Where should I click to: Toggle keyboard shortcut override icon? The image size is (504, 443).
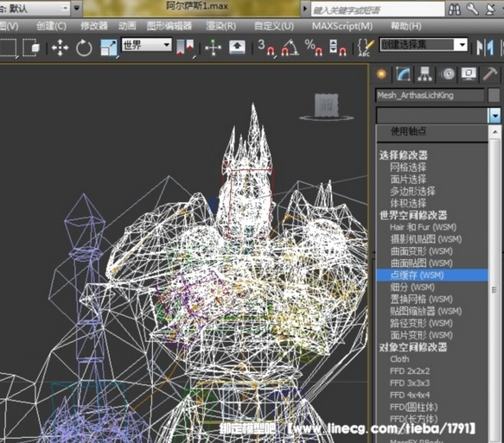click(x=237, y=47)
